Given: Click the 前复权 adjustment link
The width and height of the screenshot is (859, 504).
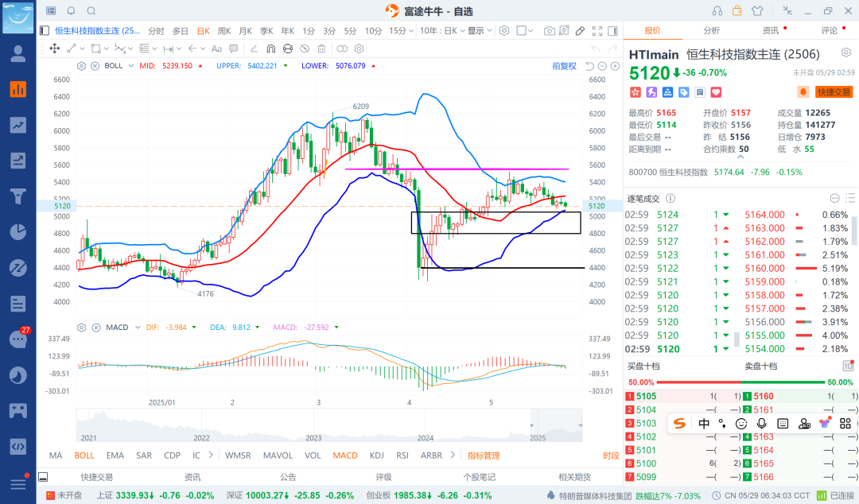Looking at the screenshot, I should click(x=564, y=66).
